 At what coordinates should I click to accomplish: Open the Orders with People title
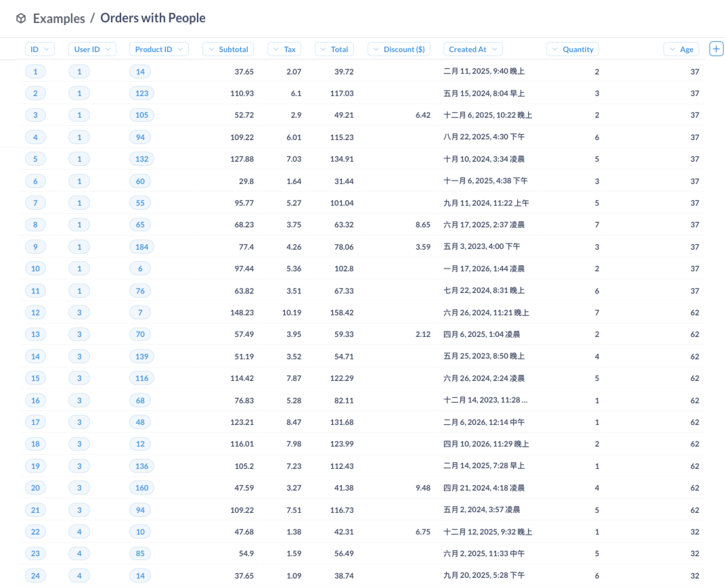click(x=152, y=18)
